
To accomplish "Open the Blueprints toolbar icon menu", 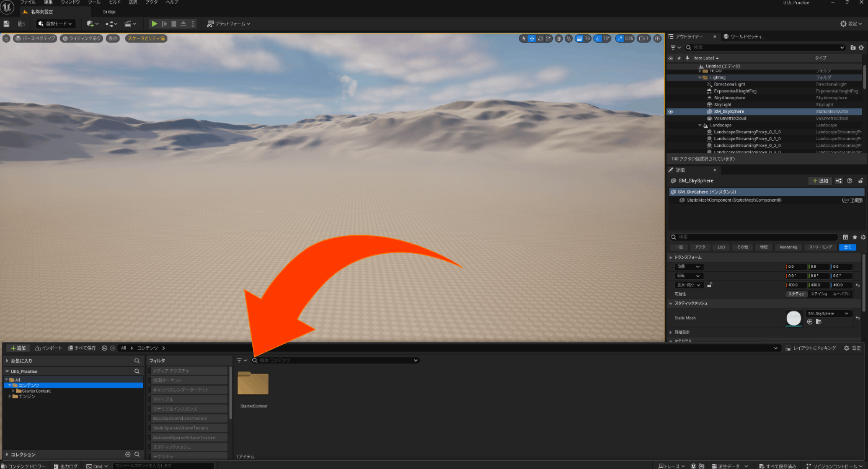I will (112, 24).
